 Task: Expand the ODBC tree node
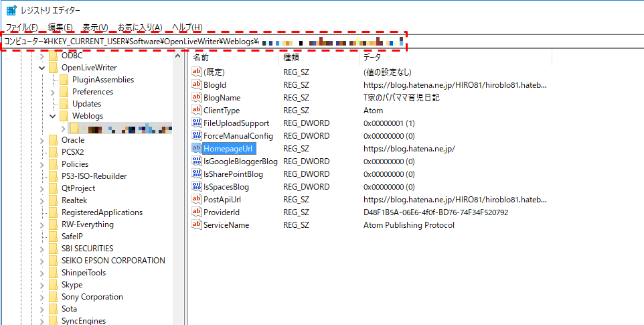point(42,56)
